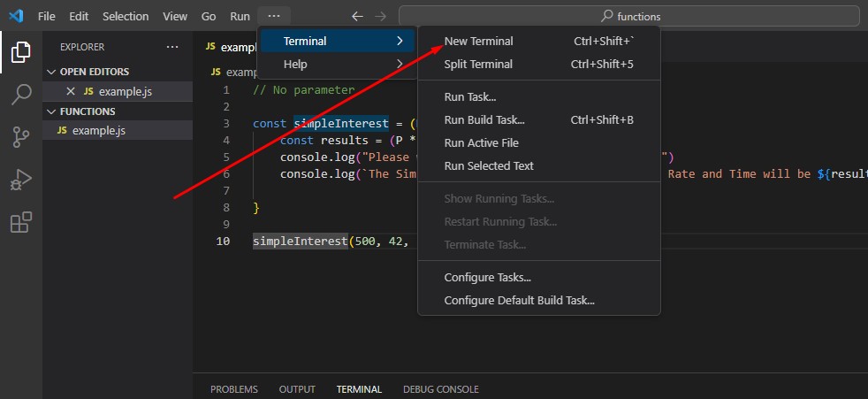Switch to the PROBLEMS panel tab
This screenshot has width=868, height=399.
click(234, 389)
